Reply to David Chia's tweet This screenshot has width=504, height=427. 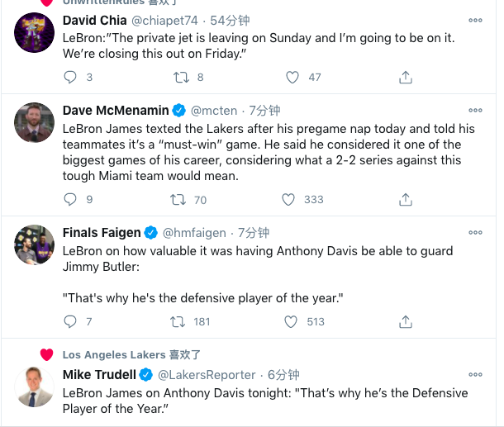point(70,77)
